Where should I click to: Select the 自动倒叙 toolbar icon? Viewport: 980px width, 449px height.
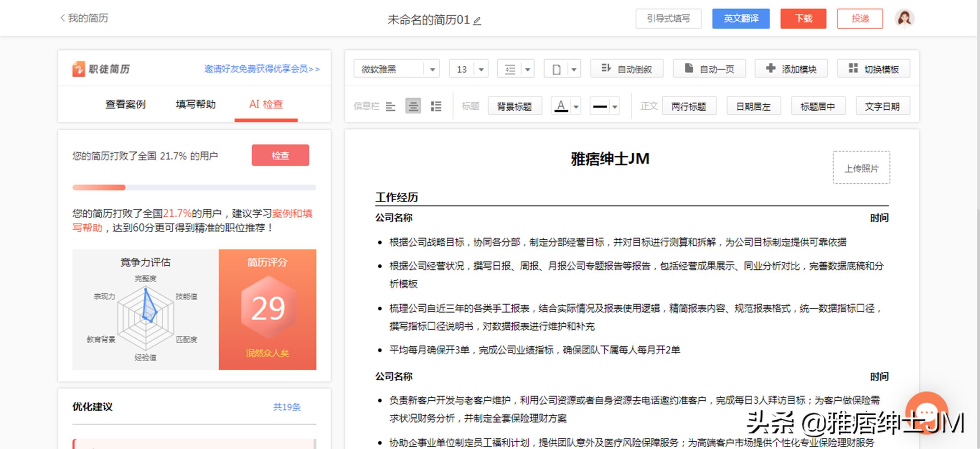[x=627, y=69]
